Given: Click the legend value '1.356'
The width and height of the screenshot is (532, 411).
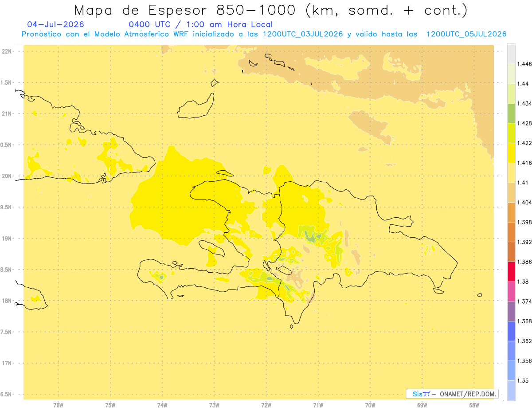Looking at the screenshot, I should coord(525,361).
